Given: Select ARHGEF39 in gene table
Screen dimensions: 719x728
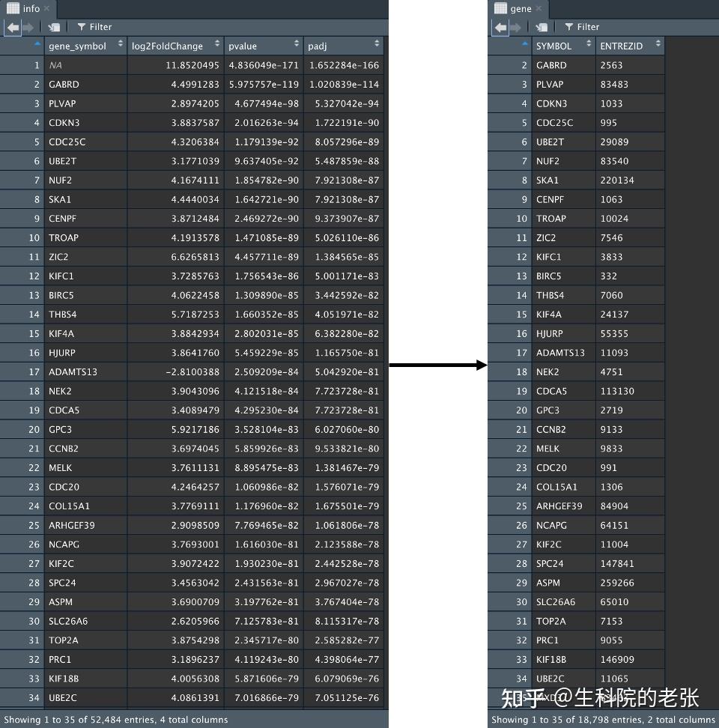Looking at the screenshot, I should [559, 506].
